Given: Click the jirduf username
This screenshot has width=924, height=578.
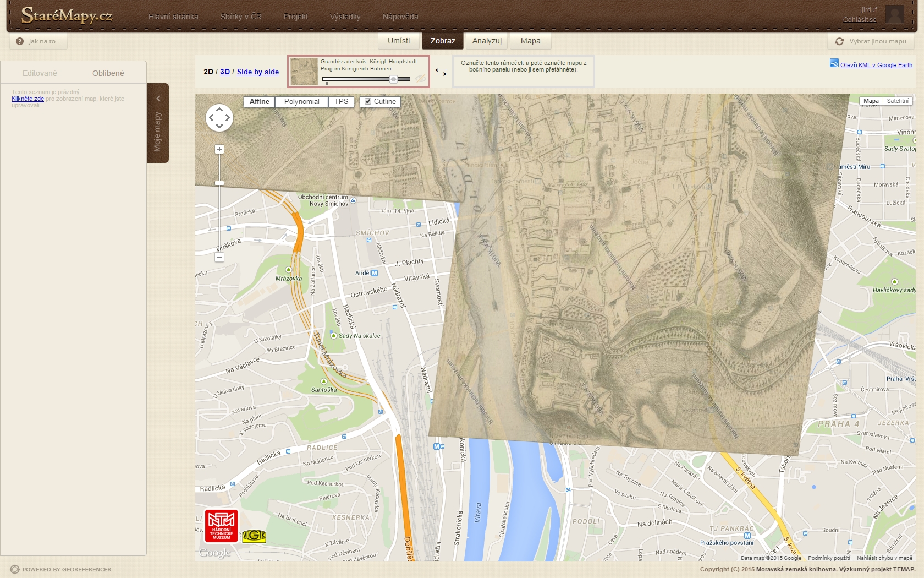Looking at the screenshot, I should (869, 10).
